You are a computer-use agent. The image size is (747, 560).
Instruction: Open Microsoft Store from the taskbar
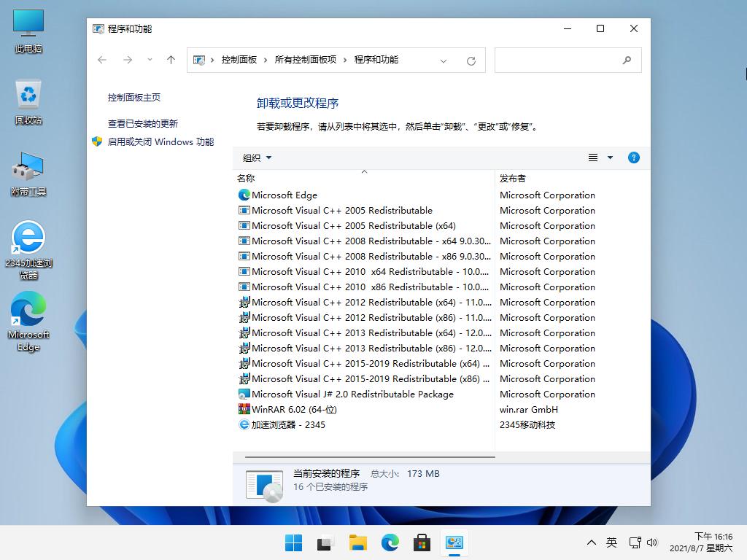tap(422, 542)
